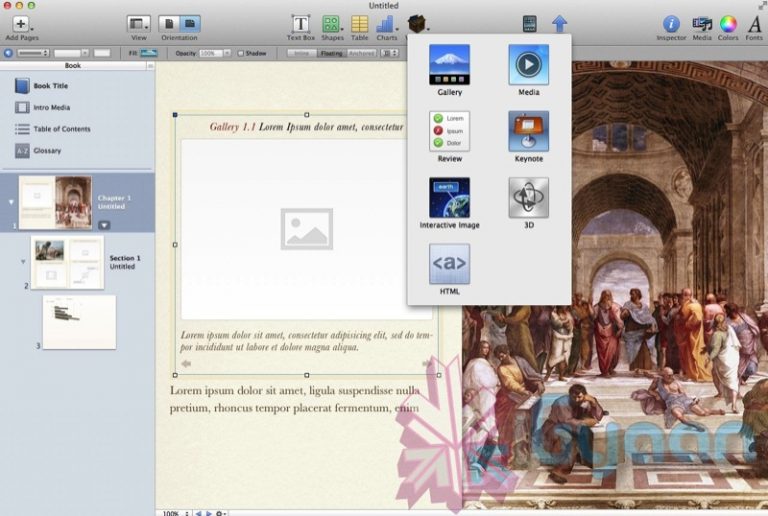This screenshot has height=516, width=768.
Task: Set object placement to Inline
Action: point(300,53)
